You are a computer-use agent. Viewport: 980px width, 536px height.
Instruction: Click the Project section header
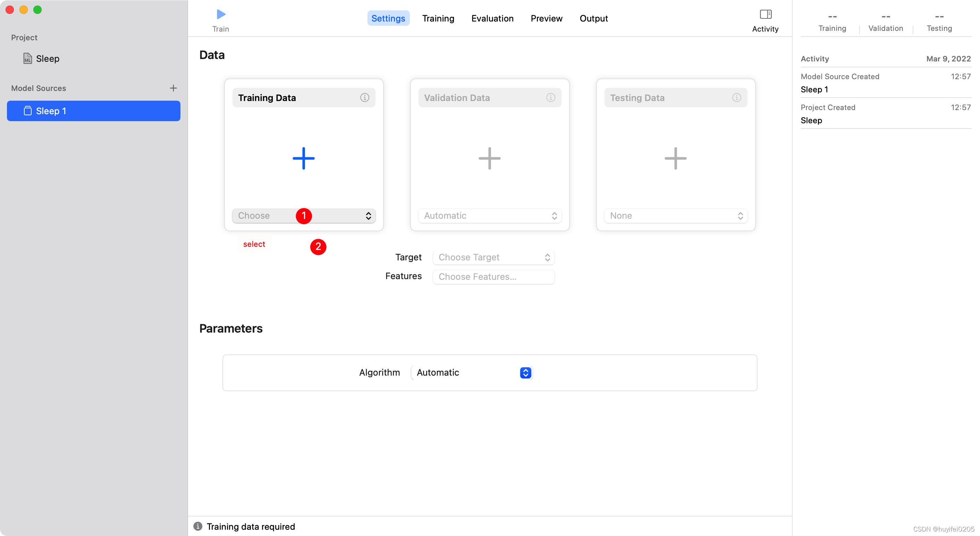click(24, 38)
